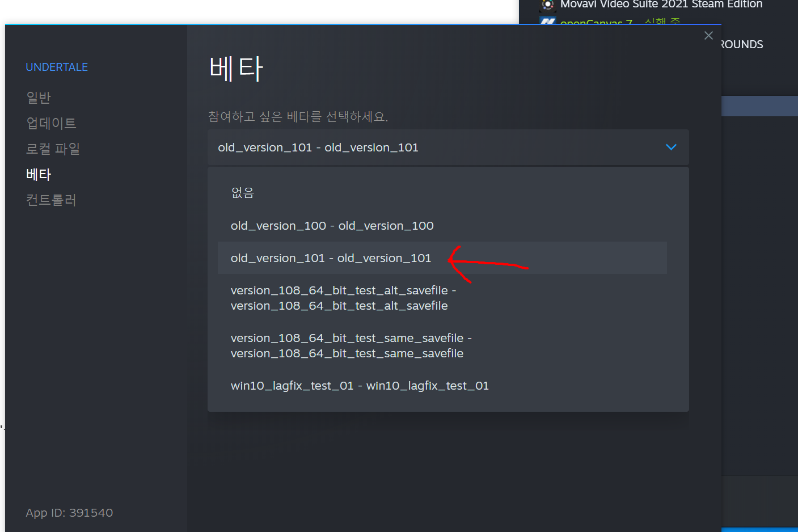This screenshot has height=532, width=798.
Task: Open the 일반 settings tab
Action: click(x=39, y=98)
